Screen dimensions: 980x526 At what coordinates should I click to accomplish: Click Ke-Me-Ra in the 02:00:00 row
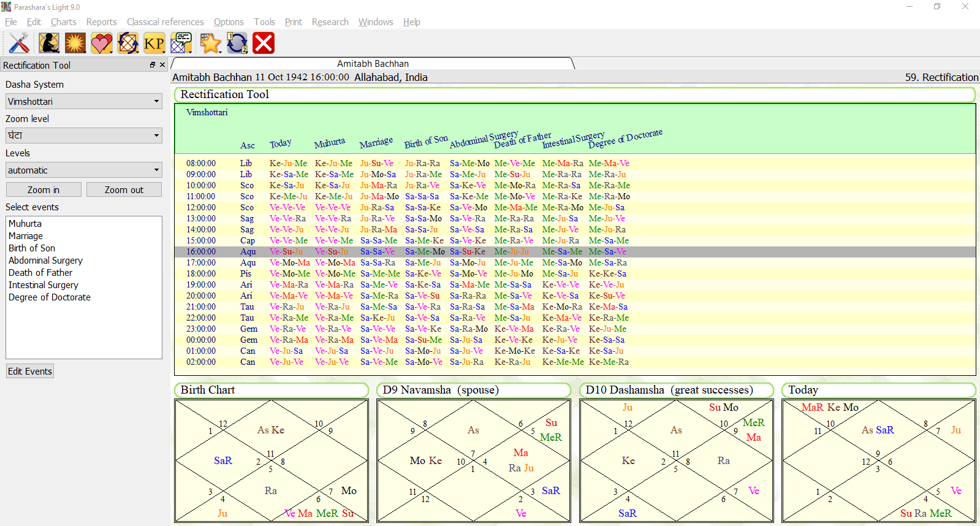tap(609, 362)
